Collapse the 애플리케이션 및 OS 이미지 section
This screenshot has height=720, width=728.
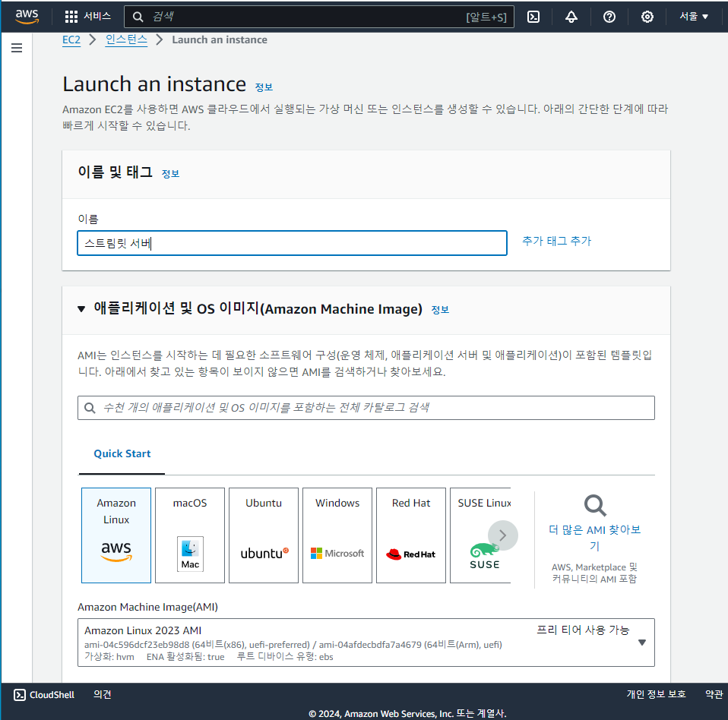tap(81, 309)
